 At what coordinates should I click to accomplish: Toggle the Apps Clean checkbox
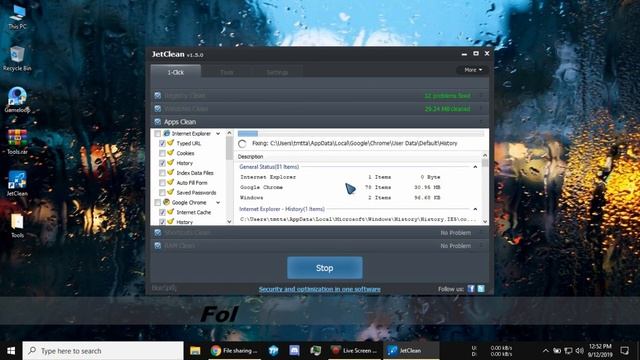tap(158, 122)
